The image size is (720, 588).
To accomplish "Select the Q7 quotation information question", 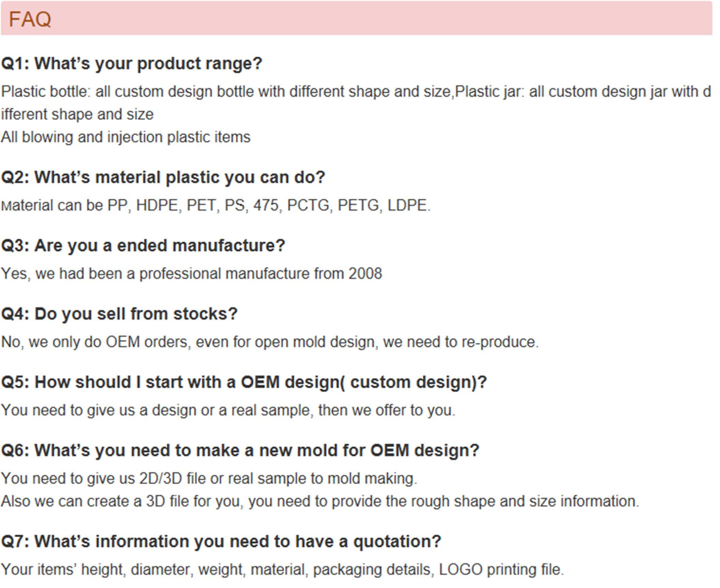I will (221, 542).
